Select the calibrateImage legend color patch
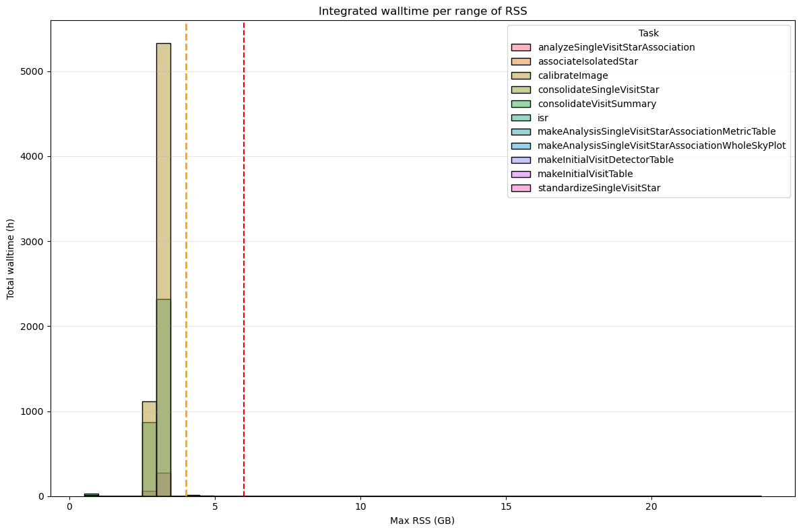 pos(523,75)
